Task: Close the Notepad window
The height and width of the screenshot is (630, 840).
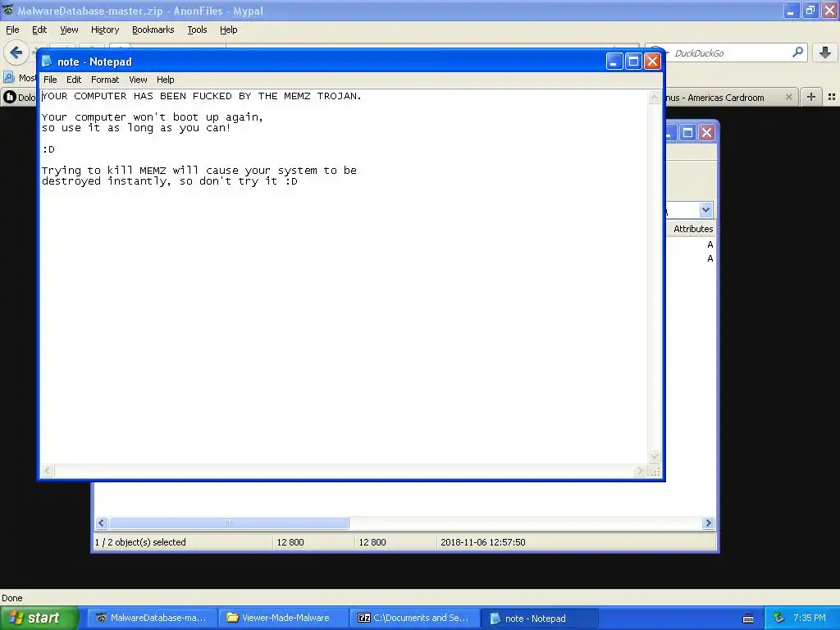Action: 652,61
